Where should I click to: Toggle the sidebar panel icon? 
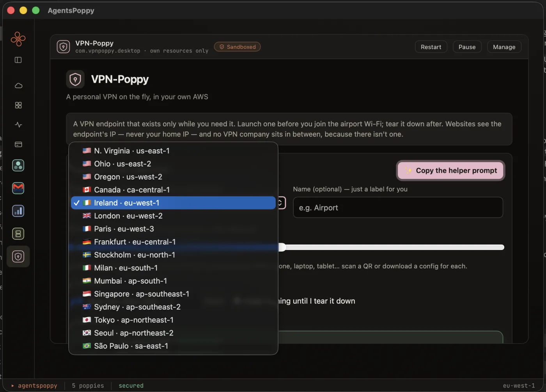[18, 60]
